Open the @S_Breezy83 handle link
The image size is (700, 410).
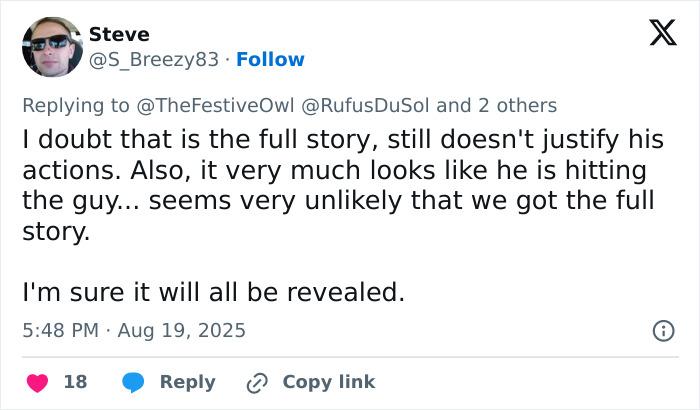[153, 60]
